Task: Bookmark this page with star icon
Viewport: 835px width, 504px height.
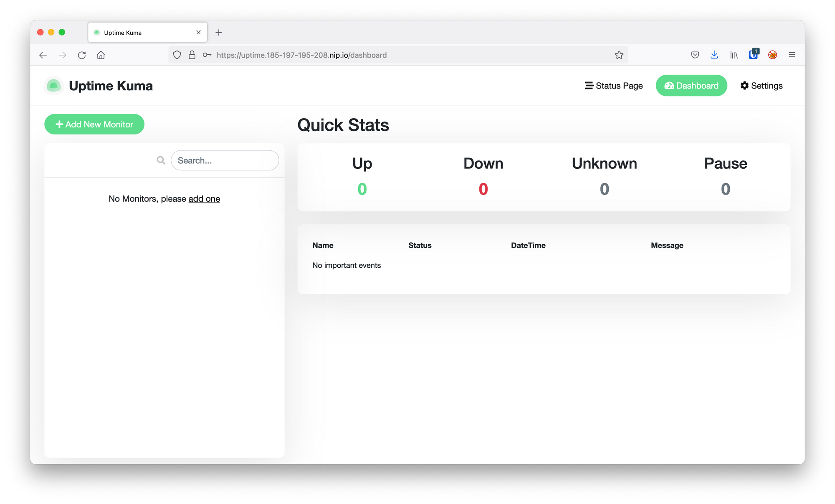Action: (x=619, y=55)
